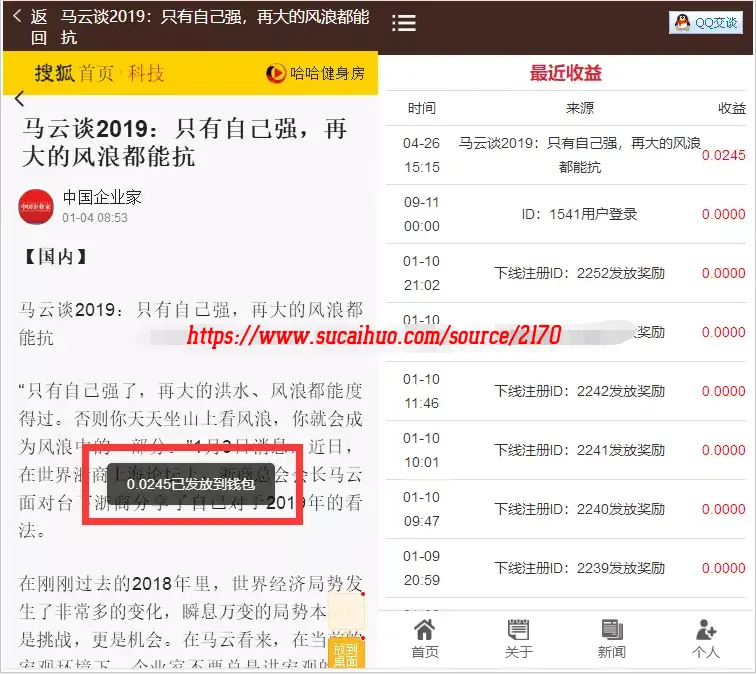
Task: Click the 09-11 00:00 timestamp
Action: click(421, 214)
